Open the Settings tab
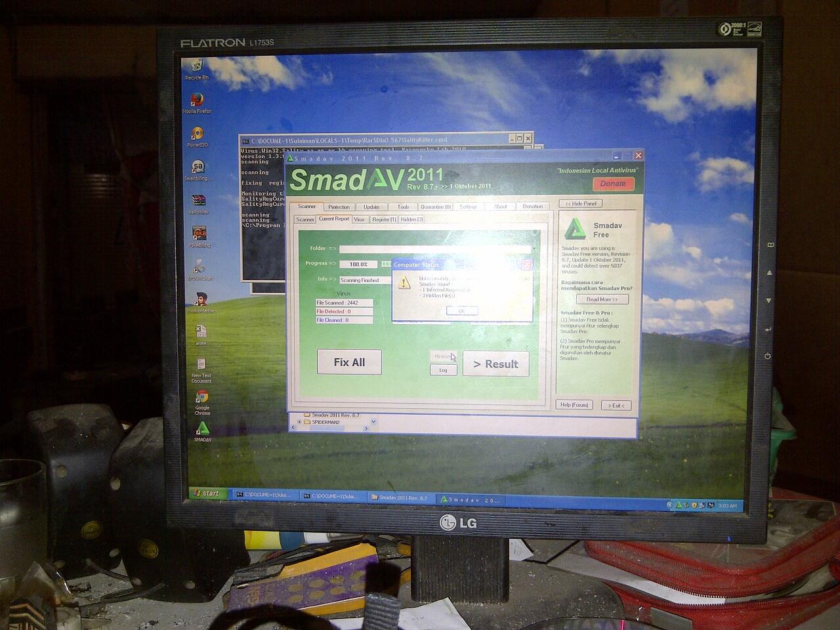This screenshot has height=630, width=840. tap(468, 207)
